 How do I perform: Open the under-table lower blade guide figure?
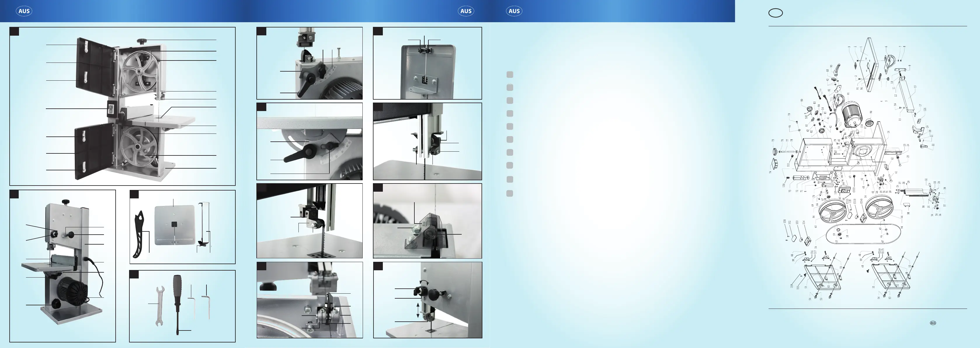tap(310, 300)
